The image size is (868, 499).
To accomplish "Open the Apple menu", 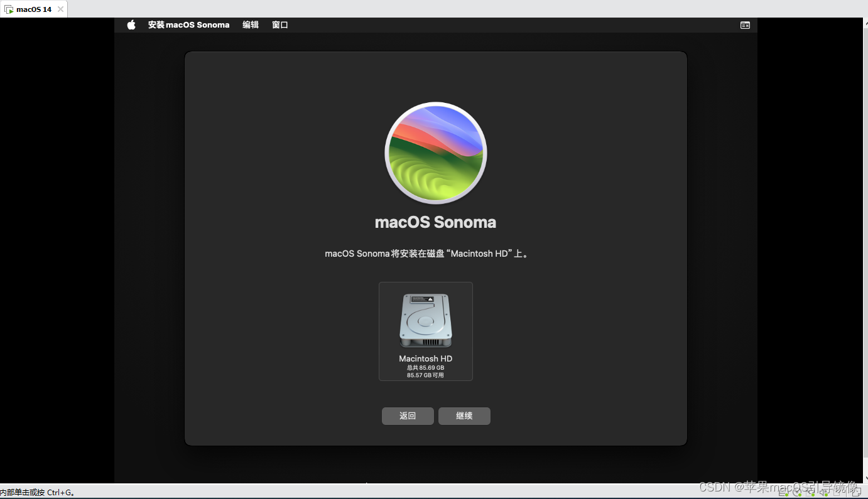I will (x=131, y=25).
